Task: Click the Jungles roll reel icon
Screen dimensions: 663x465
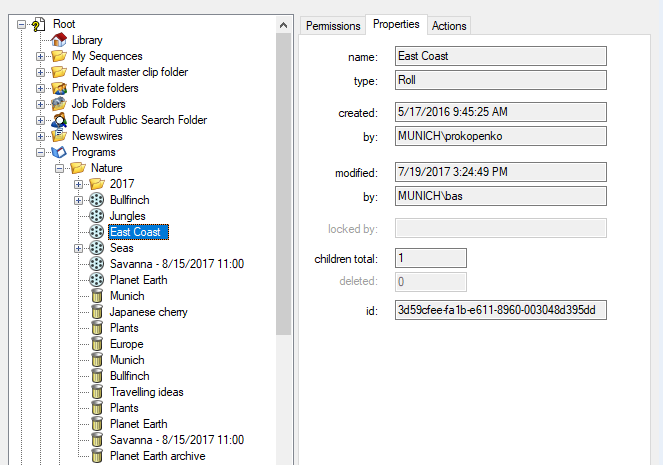Action: [96, 216]
